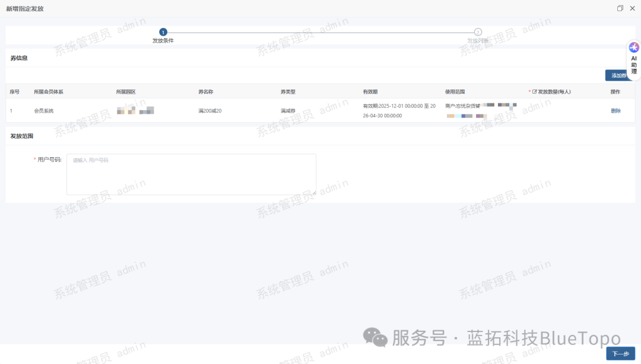
Task: Close the 新增指定发放 dialog
Action: pyautogui.click(x=633, y=8)
